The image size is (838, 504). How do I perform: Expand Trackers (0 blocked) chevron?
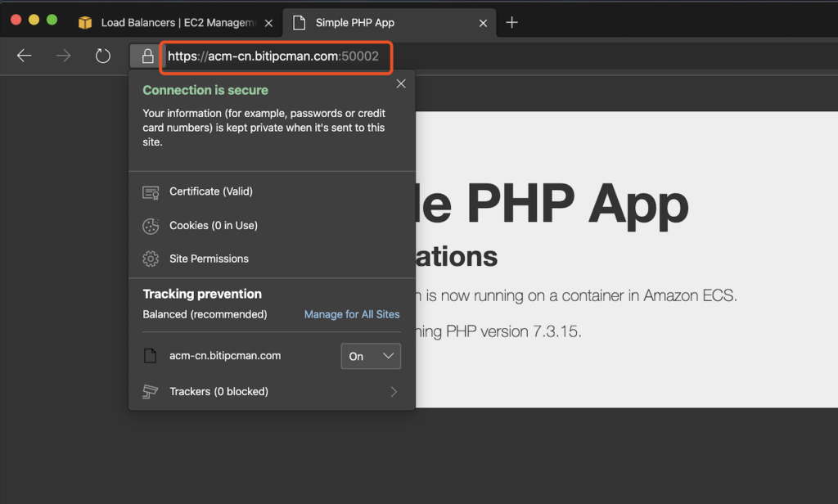click(x=394, y=392)
